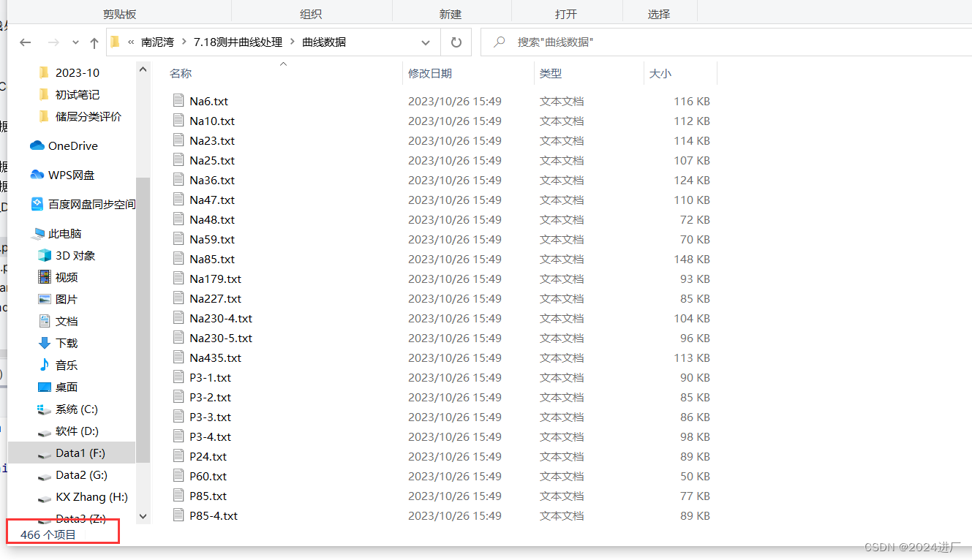This screenshot has width=972, height=560.
Task: Click the Na230-5.txt file icon
Action: [x=178, y=337]
